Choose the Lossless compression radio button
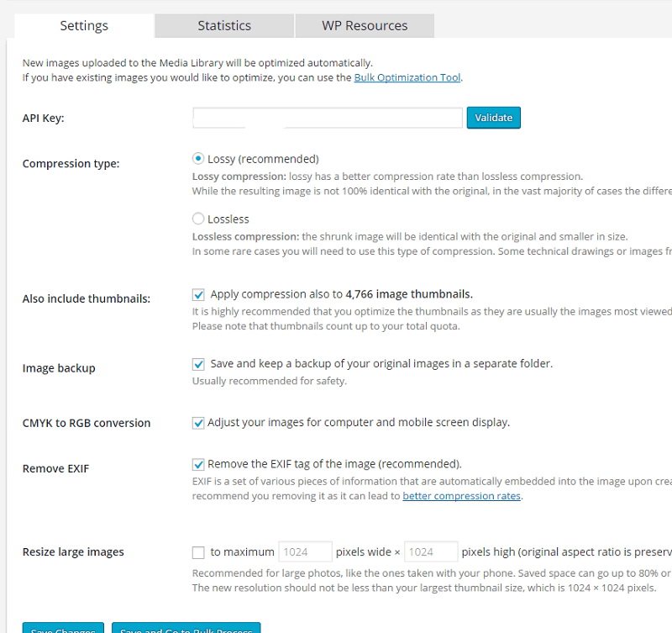This screenshot has width=672, height=633. (198, 219)
